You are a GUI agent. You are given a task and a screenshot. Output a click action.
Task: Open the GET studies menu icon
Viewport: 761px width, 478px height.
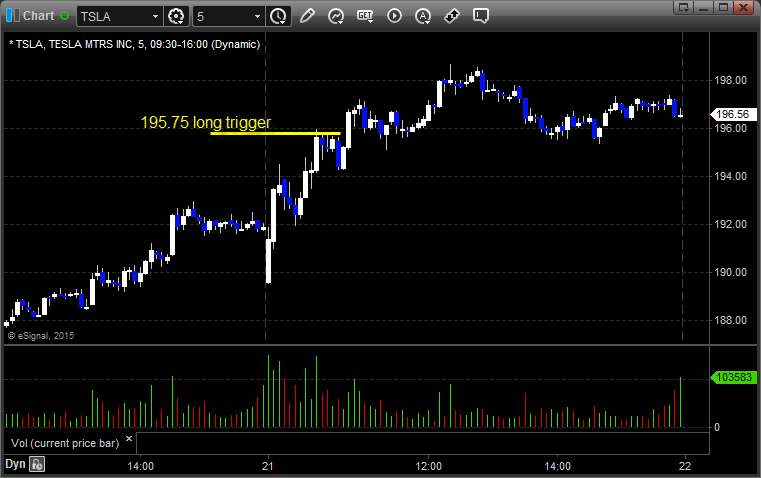pyautogui.click(x=365, y=16)
